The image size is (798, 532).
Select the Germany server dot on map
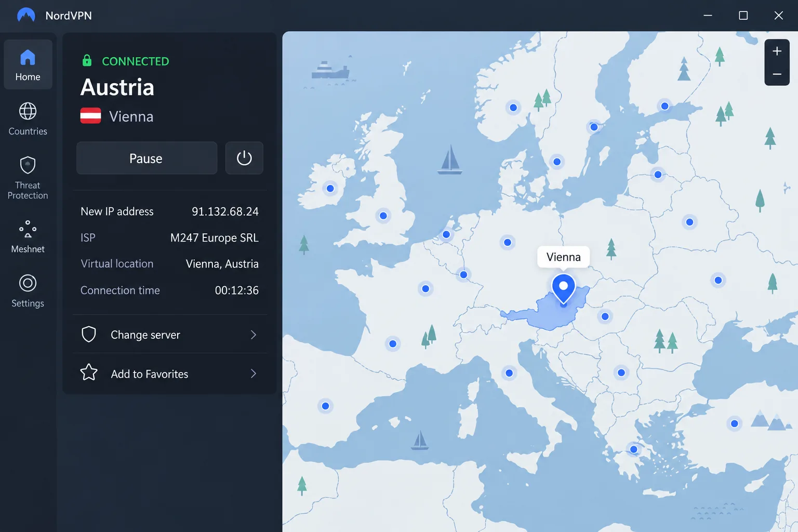click(508, 242)
